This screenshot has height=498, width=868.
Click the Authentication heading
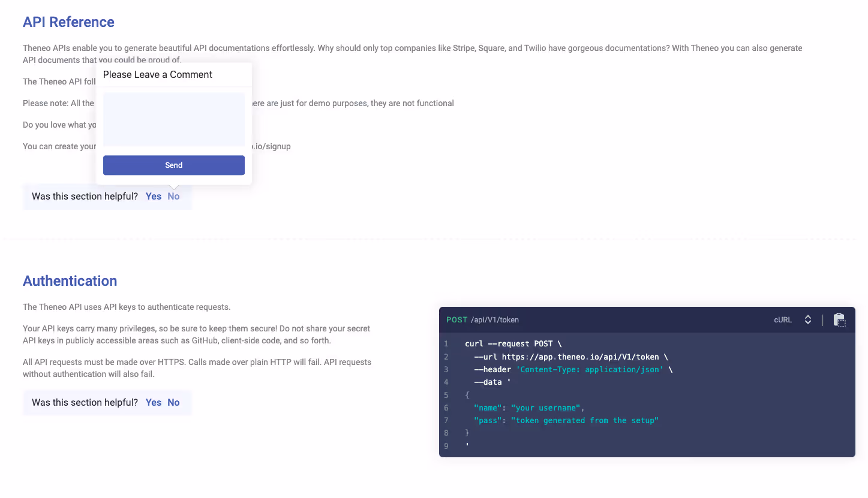coord(70,280)
